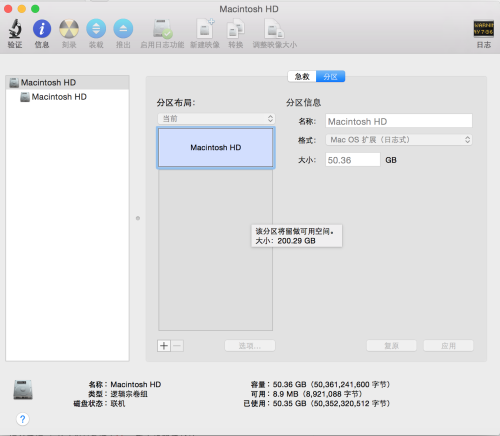Open the 分区布局 dropdown showing 当前
This screenshot has width=500, height=436.
(216, 119)
